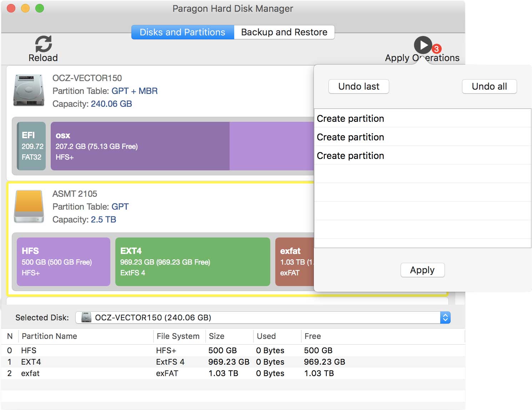Open the Selected Disk dropdown arrows
532x410 pixels.
point(445,317)
